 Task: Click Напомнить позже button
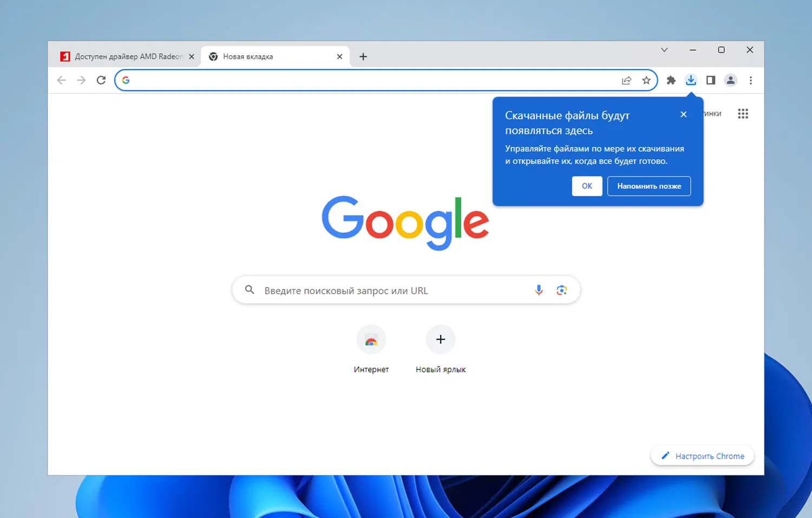point(649,186)
